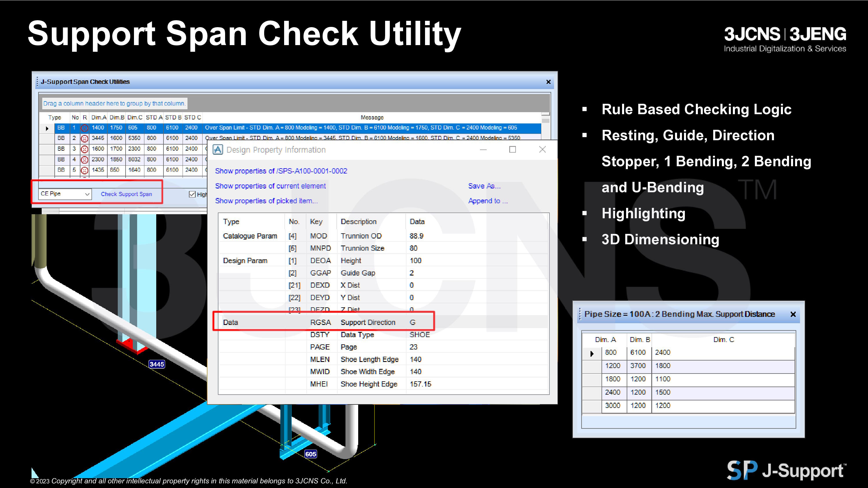Click the row 1 sad face status icon
Screen dimensions: 868x488
tap(84, 128)
